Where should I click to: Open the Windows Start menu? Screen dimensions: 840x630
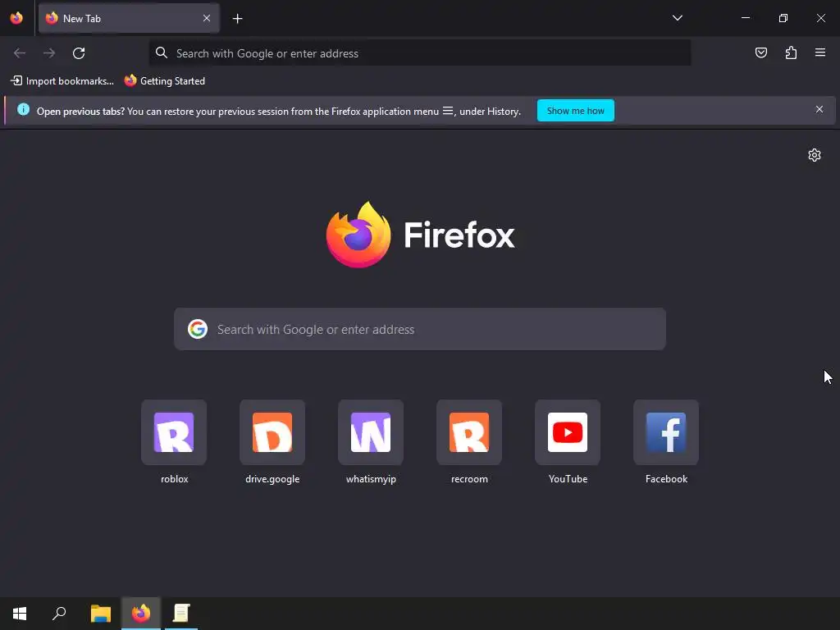(20, 614)
